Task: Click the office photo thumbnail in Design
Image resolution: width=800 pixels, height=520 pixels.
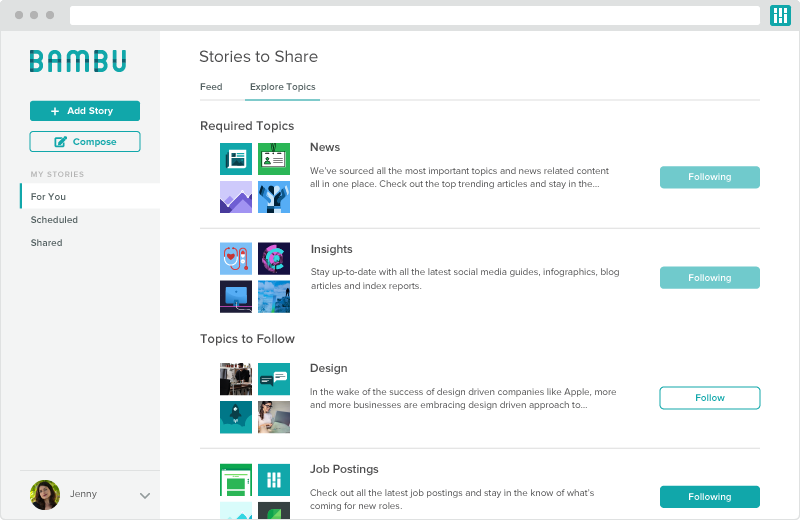Action: click(x=236, y=379)
